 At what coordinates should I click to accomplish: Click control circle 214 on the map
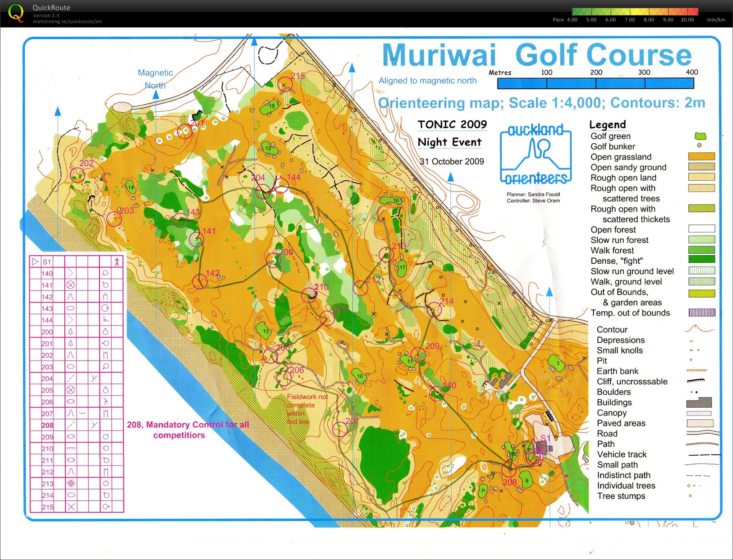pos(434,310)
